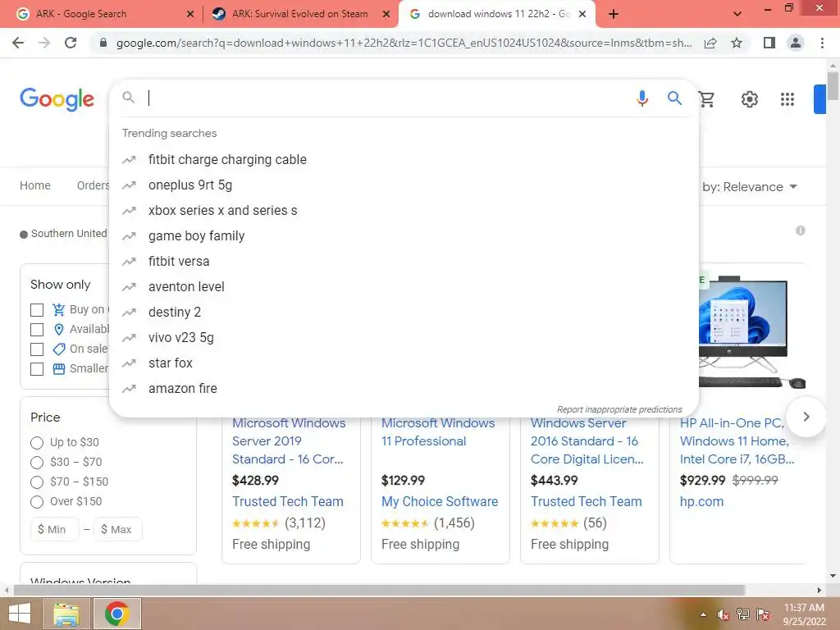Click the next arrow on the product carousel
Screen dimensions: 840x630
coord(806,417)
